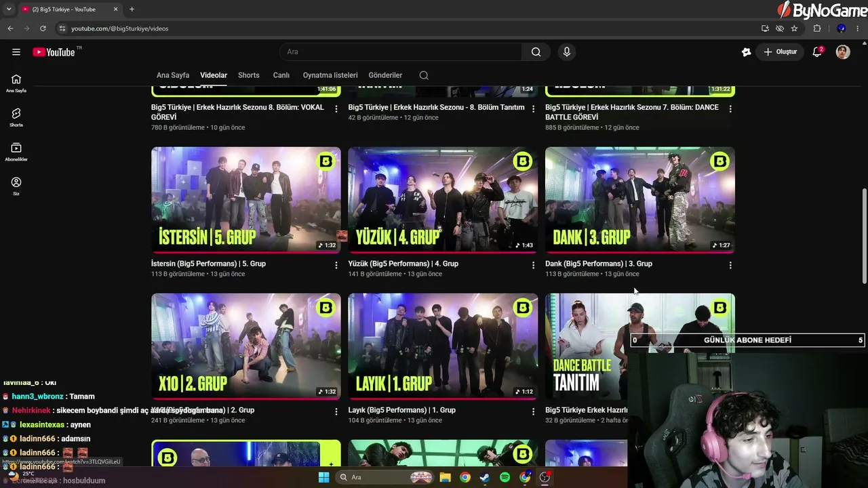Start voice search with the microphone

point(567,52)
